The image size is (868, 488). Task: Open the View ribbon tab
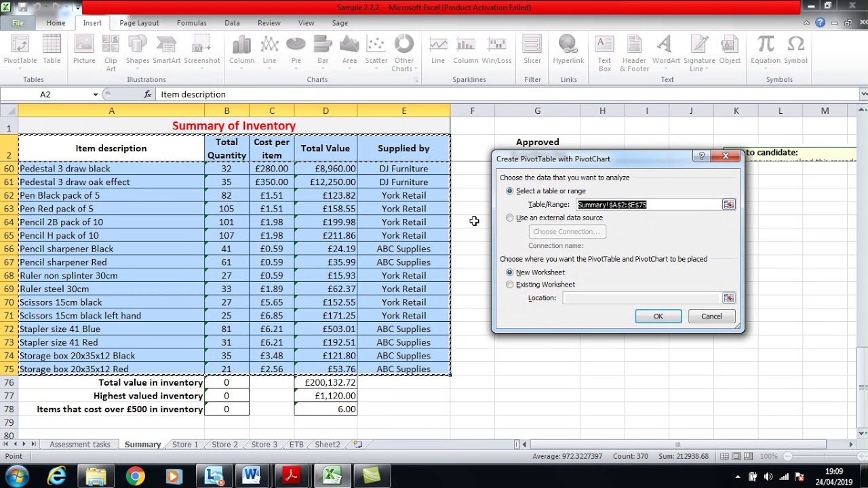306,23
